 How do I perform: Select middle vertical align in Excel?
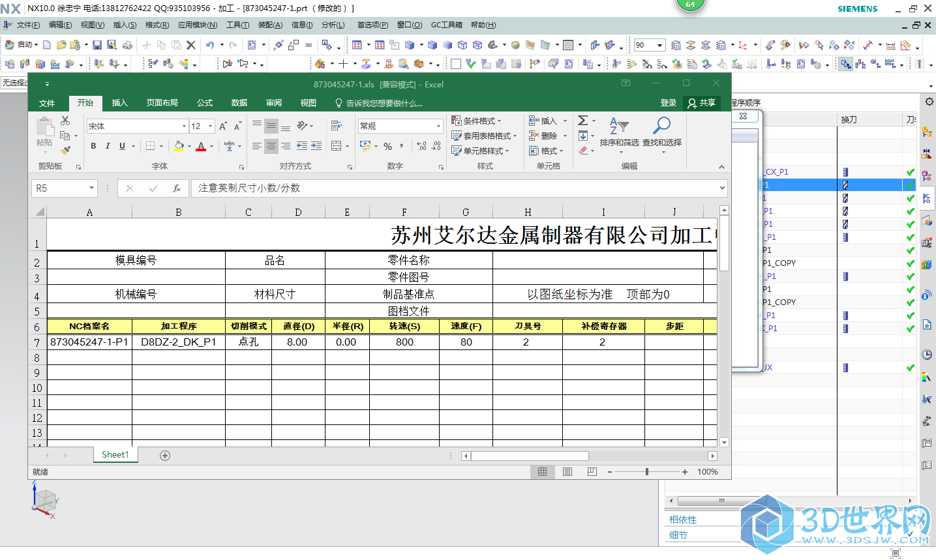pyautogui.click(x=271, y=126)
